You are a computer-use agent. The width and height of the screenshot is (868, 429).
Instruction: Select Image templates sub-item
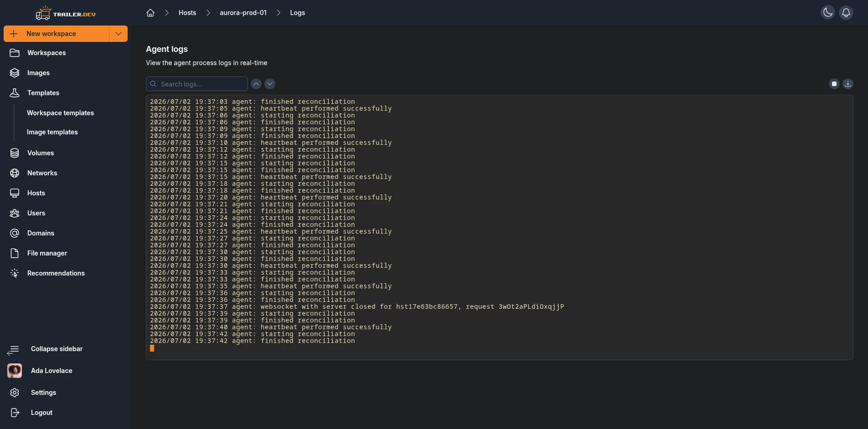click(52, 132)
